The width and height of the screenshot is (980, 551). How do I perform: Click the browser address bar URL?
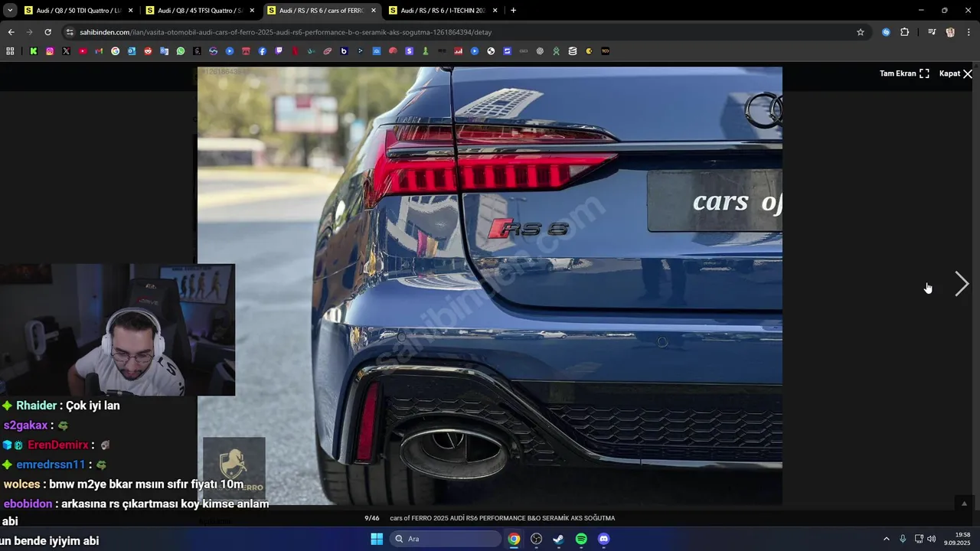pos(286,32)
